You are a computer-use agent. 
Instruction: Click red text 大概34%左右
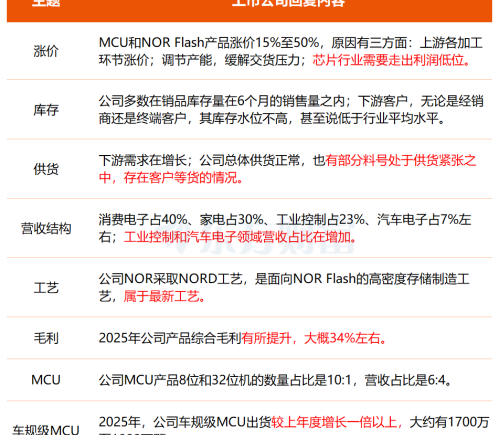click(342, 338)
